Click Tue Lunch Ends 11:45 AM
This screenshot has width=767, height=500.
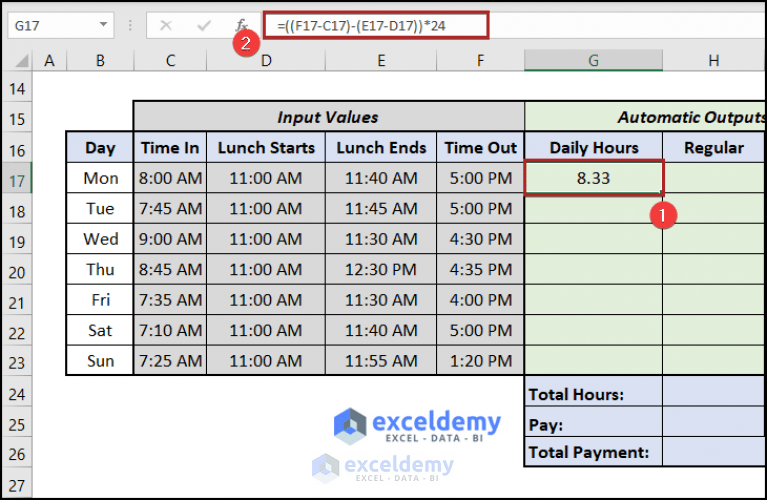[381, 208]
